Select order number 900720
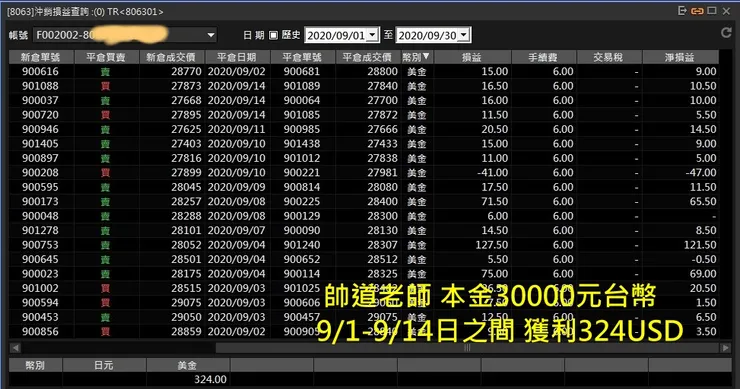740x389 pixels. [x=41, y=115]
